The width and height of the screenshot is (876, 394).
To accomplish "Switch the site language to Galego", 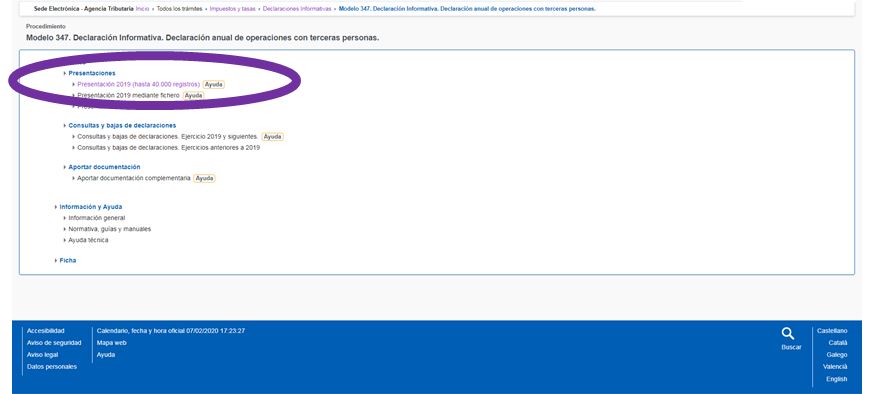I will 837,355.
